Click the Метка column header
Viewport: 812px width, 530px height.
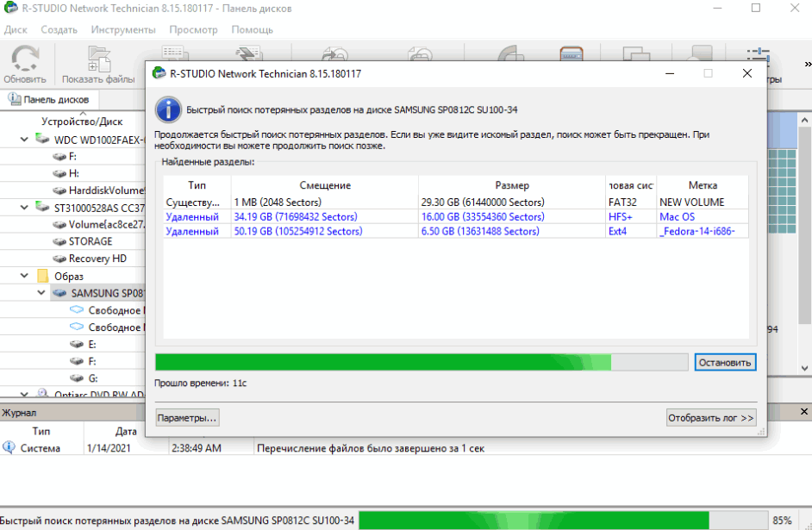point(703,185)
